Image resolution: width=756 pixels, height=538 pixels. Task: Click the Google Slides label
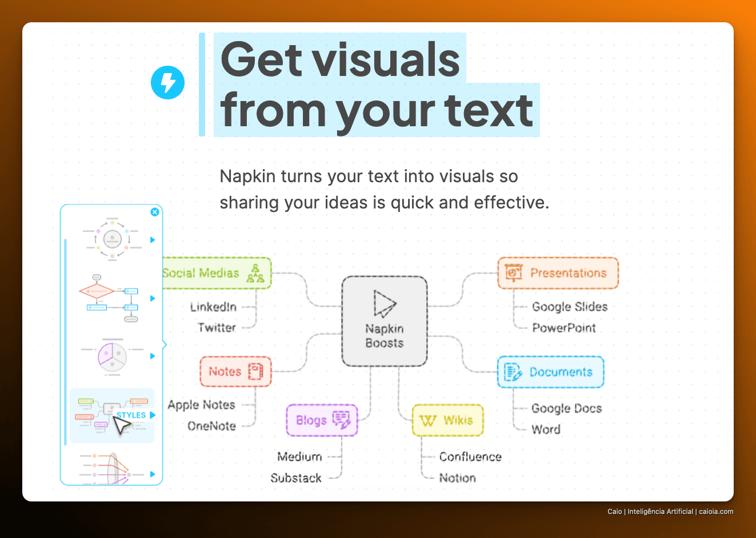pyautogui.click(x=570, y=307)
